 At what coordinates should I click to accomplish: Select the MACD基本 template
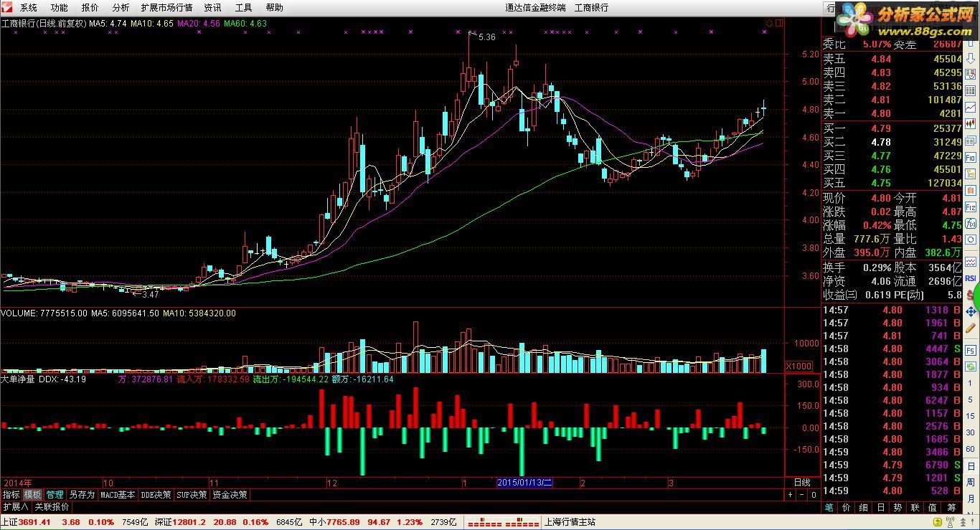(118, 495)
